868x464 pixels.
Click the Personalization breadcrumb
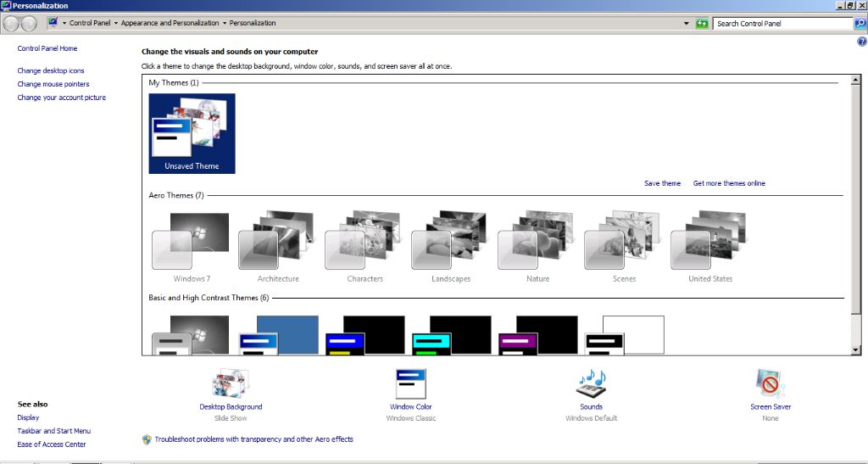coord(253,23)
